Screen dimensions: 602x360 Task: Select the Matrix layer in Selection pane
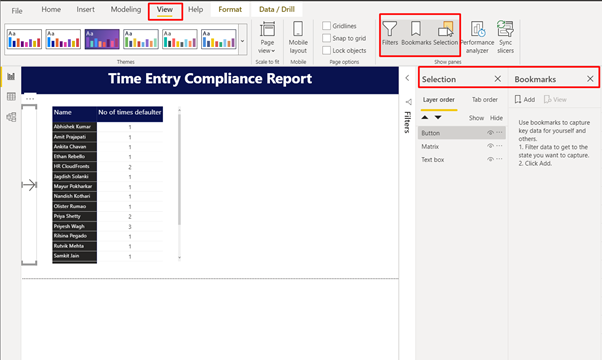[x=461, y=146]
